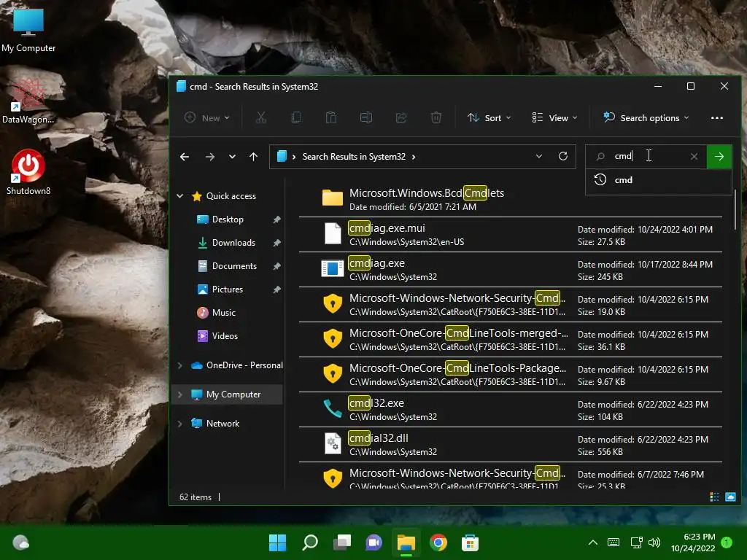This screenshot has width=747, height=560.
Task: Open Videos in Quick access
Action: pos(225,336)
